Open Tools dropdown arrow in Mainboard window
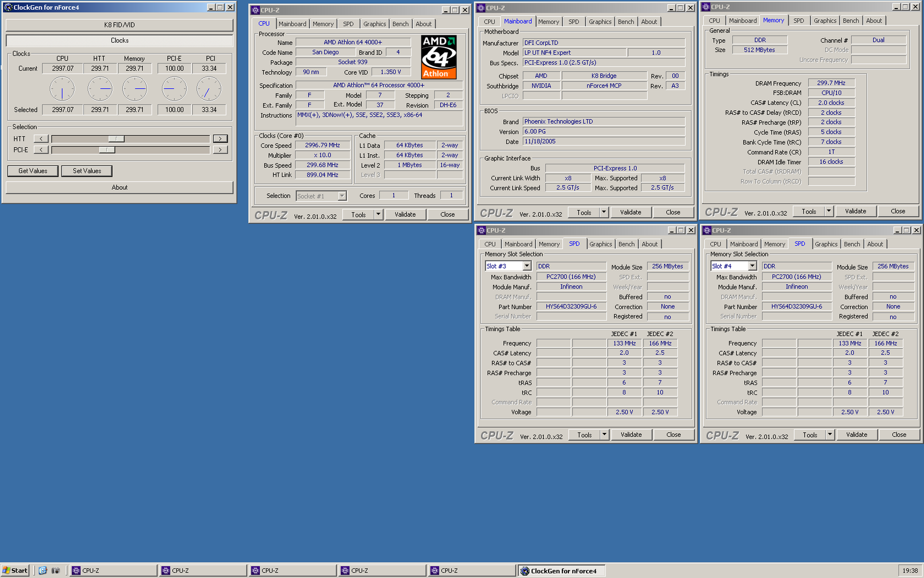This screenshot has height=578, width=924. tap(604, 212)
